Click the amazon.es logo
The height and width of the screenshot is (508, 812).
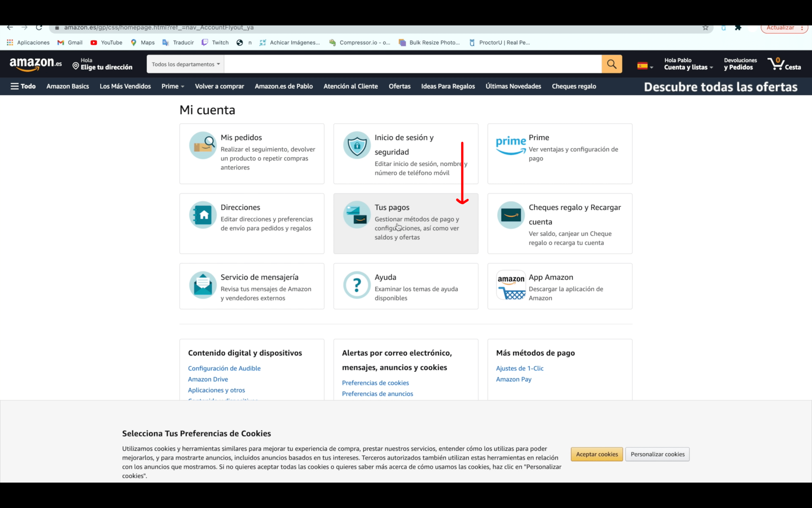click(x=36, y=64)
